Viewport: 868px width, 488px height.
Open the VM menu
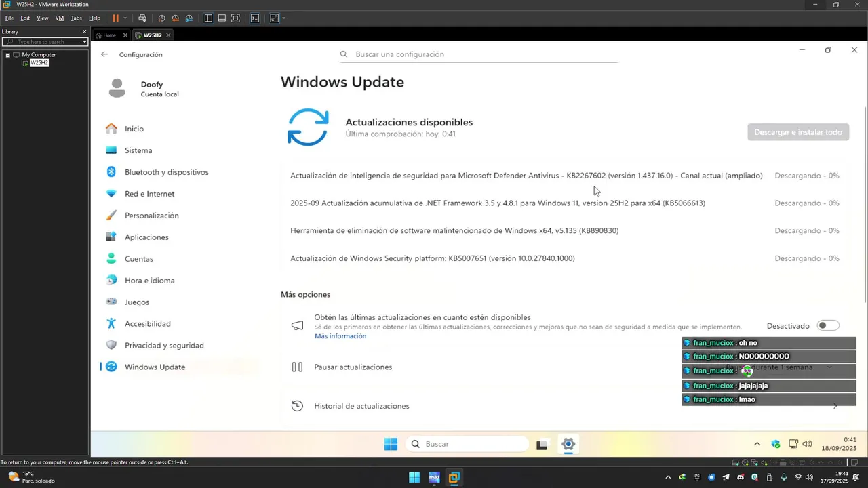tap(60, 18)
